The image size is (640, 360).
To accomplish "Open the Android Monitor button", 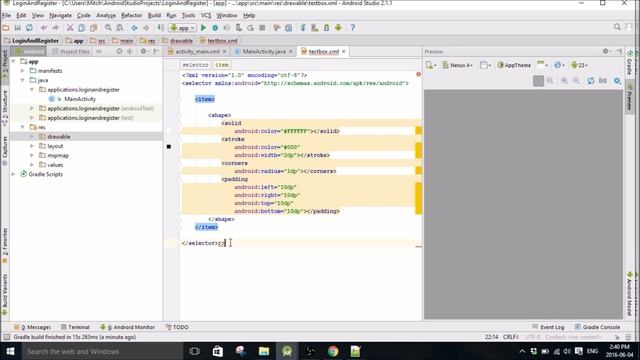I will (127, 327).
